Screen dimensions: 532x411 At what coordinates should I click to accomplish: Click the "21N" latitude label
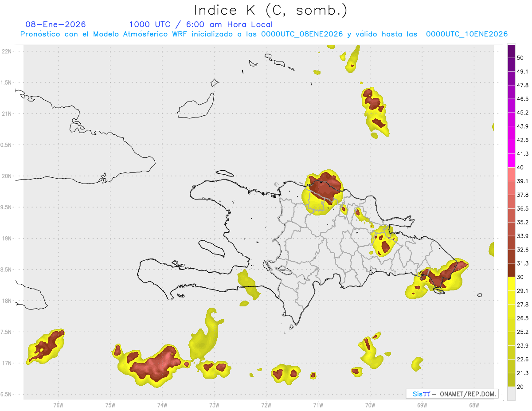(x=8, y=114)
